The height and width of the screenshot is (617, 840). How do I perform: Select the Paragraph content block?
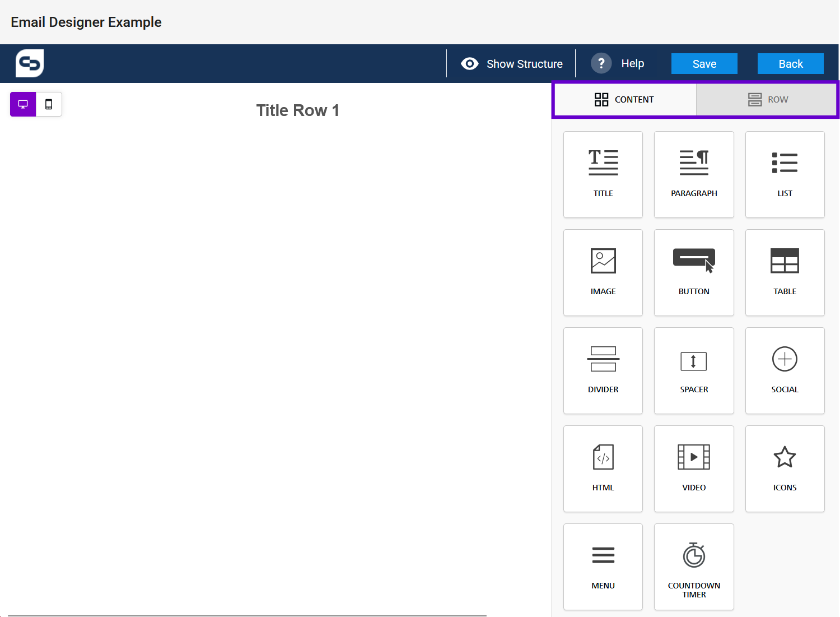pyautogui.click(x=694, y=174)
